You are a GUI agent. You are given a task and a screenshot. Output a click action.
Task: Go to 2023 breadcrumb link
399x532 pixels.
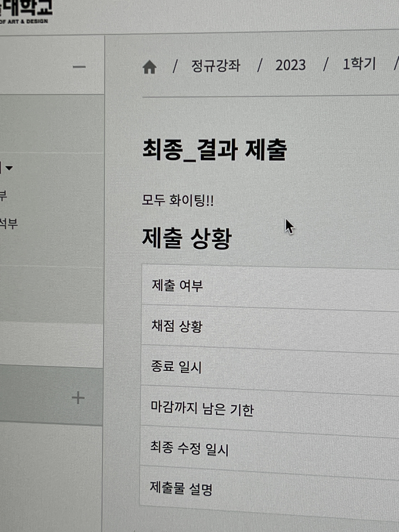pyautogui.click(x=290, y=65)
